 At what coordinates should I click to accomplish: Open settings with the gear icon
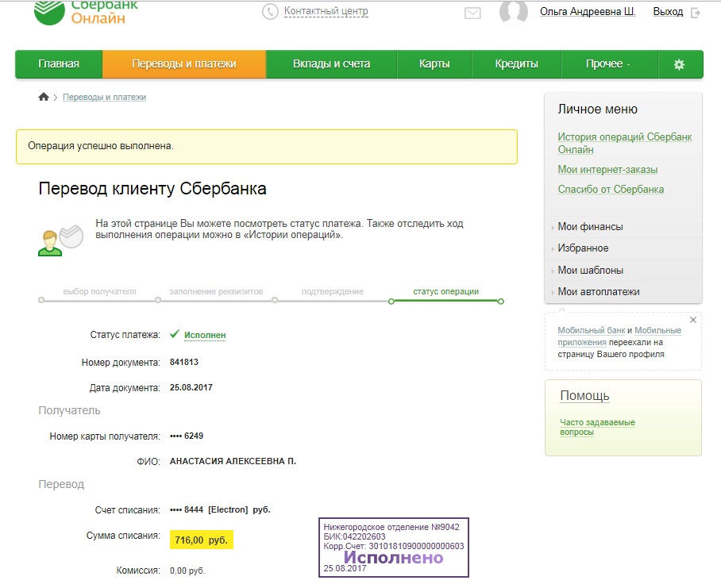(x=679, y=64)
